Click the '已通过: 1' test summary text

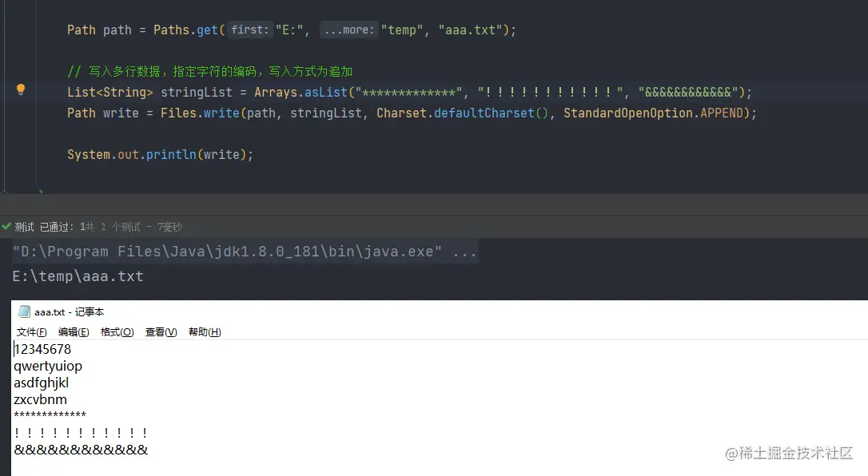coord(60,226)
